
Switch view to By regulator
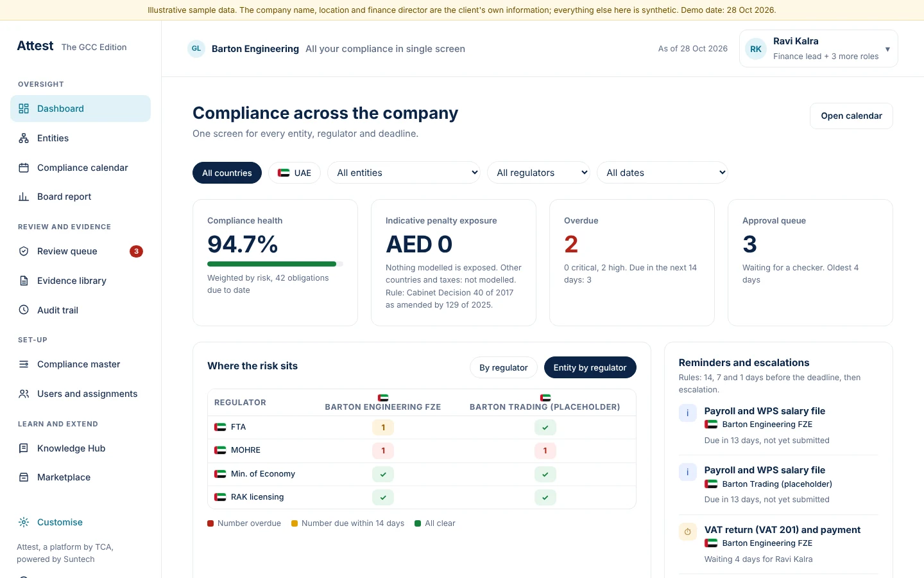coord(504,367)
